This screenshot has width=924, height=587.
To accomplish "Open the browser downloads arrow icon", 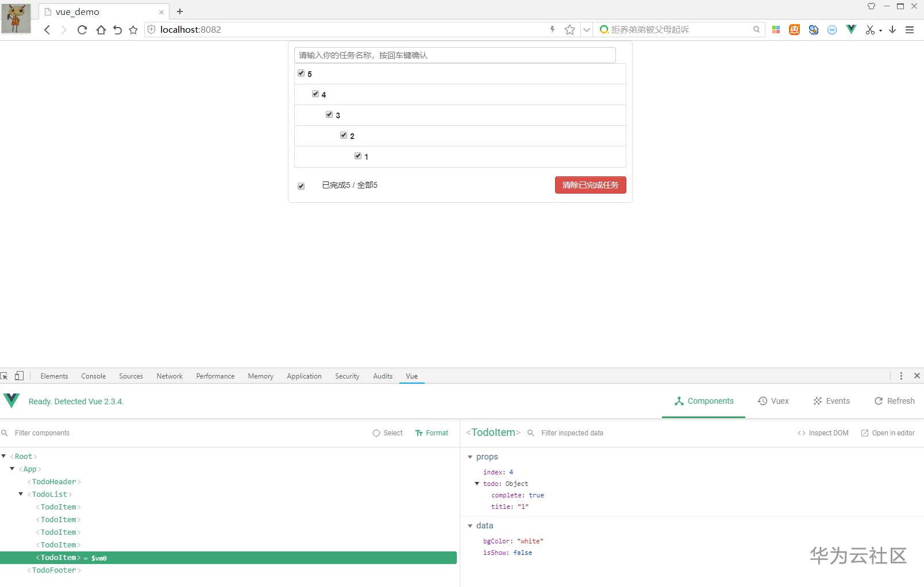I will [x=892, y=30].
